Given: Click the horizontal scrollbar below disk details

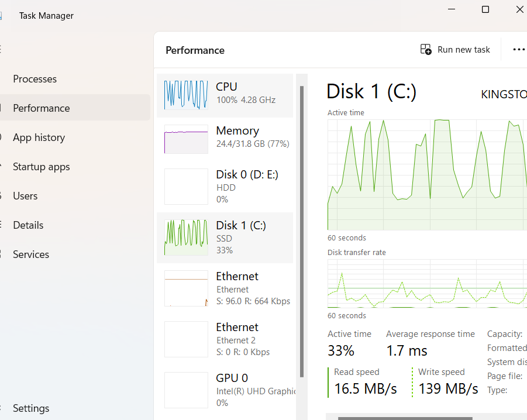Looking at the screenshot, I should tap(405, 418).
